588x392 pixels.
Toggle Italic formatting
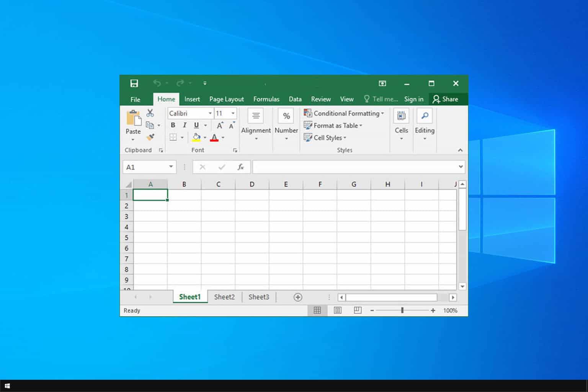(x=185, y=125)
